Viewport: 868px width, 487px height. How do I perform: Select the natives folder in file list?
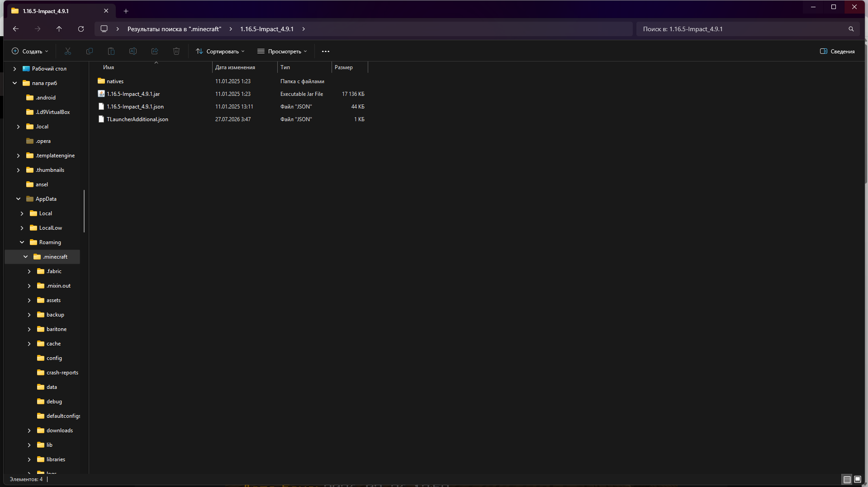click(115, 81)
